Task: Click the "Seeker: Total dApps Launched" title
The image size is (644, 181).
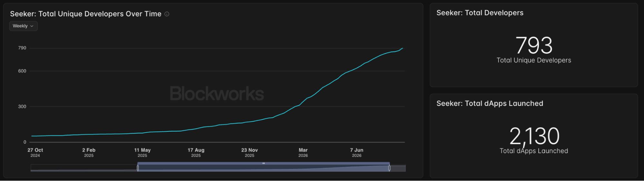Action: 490,103
